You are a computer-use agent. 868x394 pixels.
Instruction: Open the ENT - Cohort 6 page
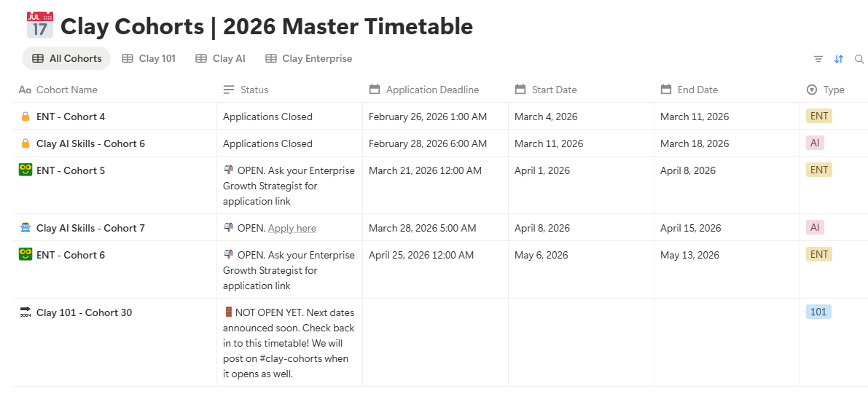[x=71, y=255]
